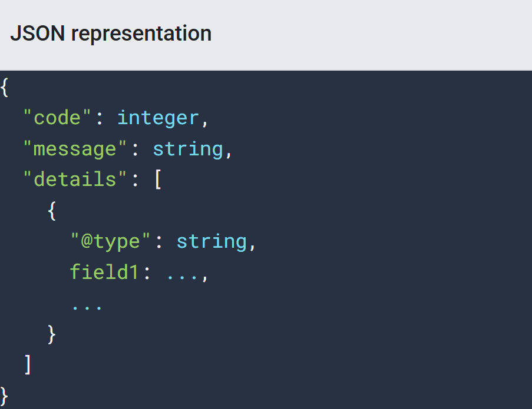This screenshot has width=532, height=409.
Task: Click the outermost closing curly brace
Action: click(x=4, y=396)
